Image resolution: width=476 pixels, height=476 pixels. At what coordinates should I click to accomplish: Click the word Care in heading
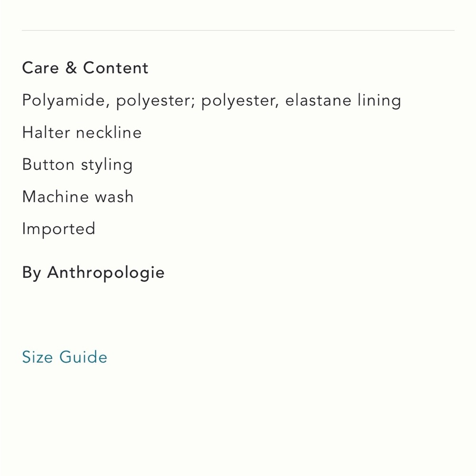pos(40,68)
